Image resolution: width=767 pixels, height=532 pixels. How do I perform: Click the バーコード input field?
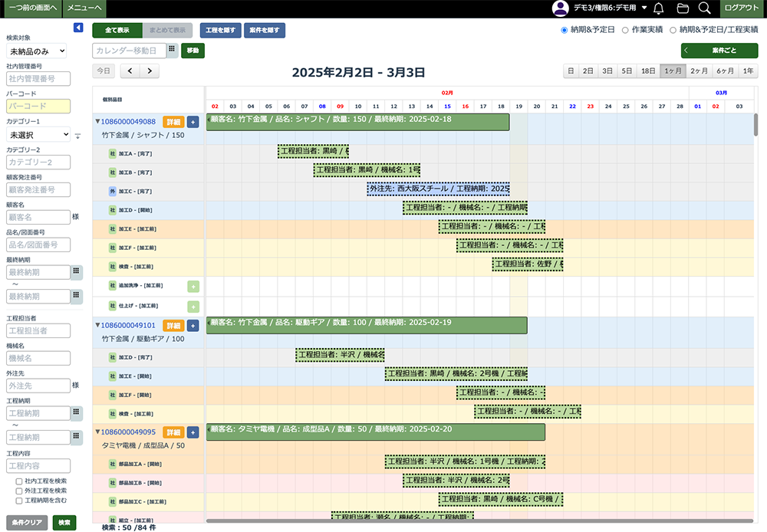[x=38, y=107]
